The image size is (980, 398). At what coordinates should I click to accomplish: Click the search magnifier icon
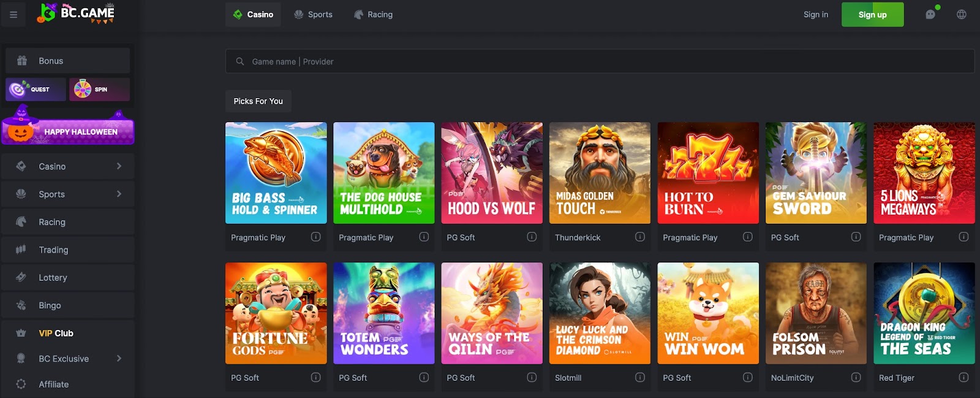click(240, 61)
